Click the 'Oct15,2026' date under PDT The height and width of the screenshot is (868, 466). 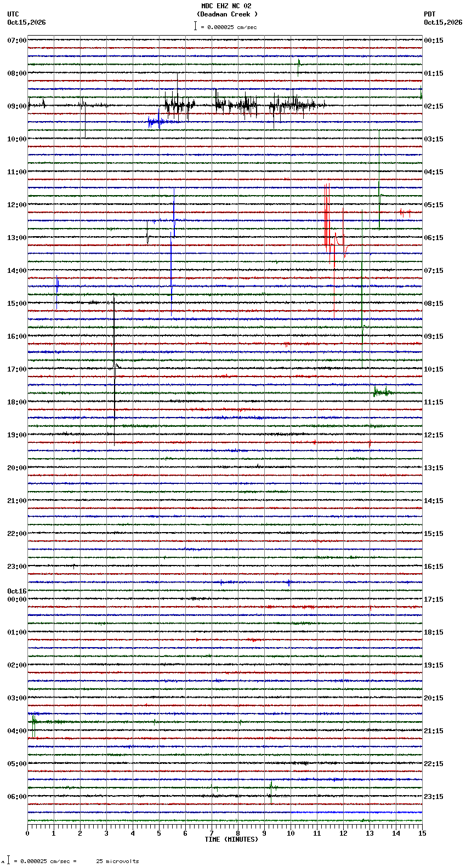click(x=443, y=22)
